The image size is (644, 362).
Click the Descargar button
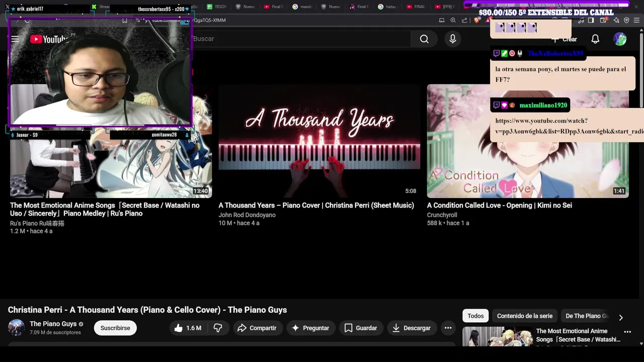(412, 328)
